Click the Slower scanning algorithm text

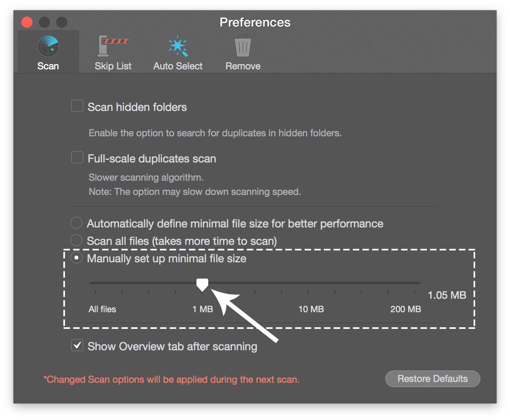pos(146,178)
